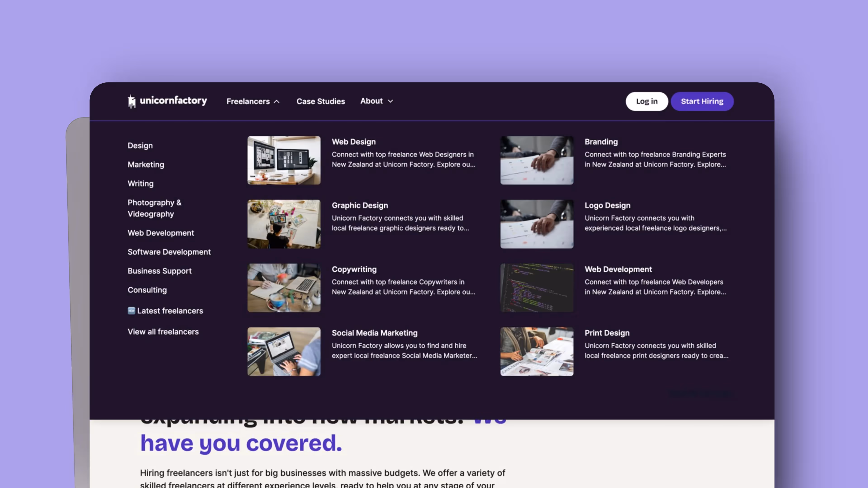The height and width of the screenshot is (488, 868).
Task: Click the Branding heading link
Action: (601, 142)
